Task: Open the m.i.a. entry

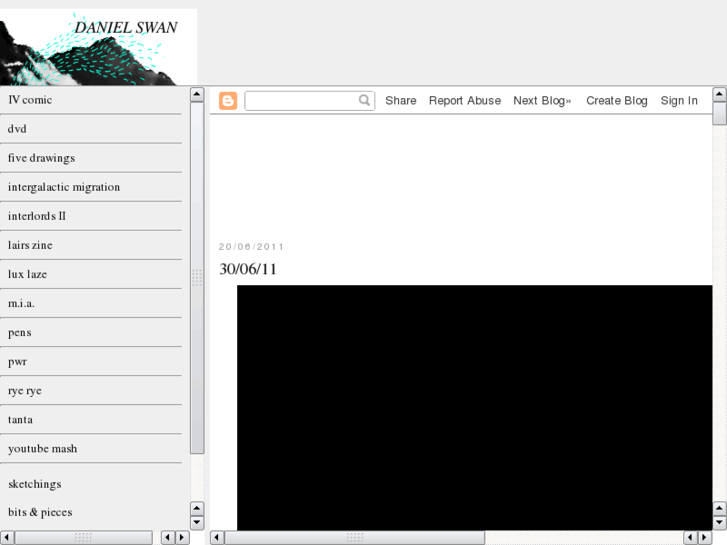Action: click(x=21, y=303)
